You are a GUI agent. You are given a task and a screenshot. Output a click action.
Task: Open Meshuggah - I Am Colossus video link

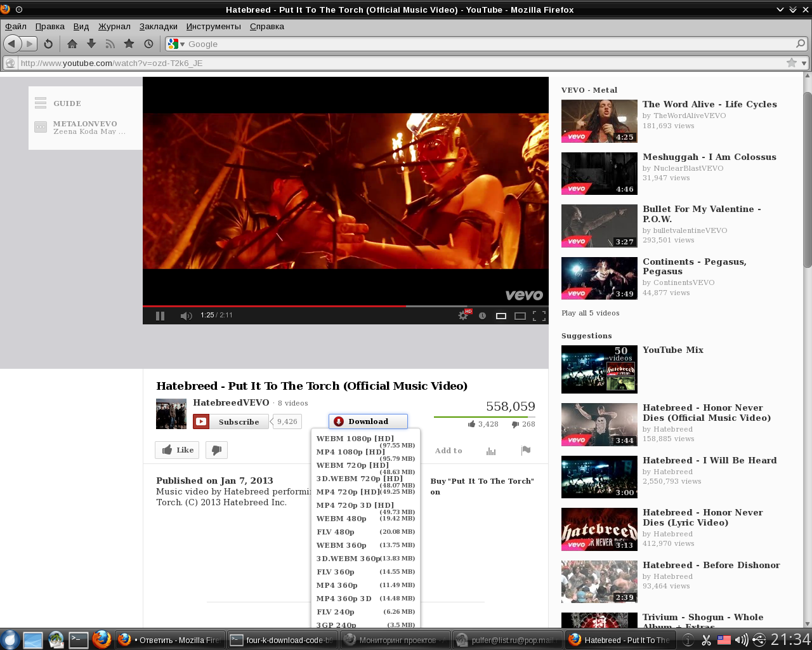[709, 157]
